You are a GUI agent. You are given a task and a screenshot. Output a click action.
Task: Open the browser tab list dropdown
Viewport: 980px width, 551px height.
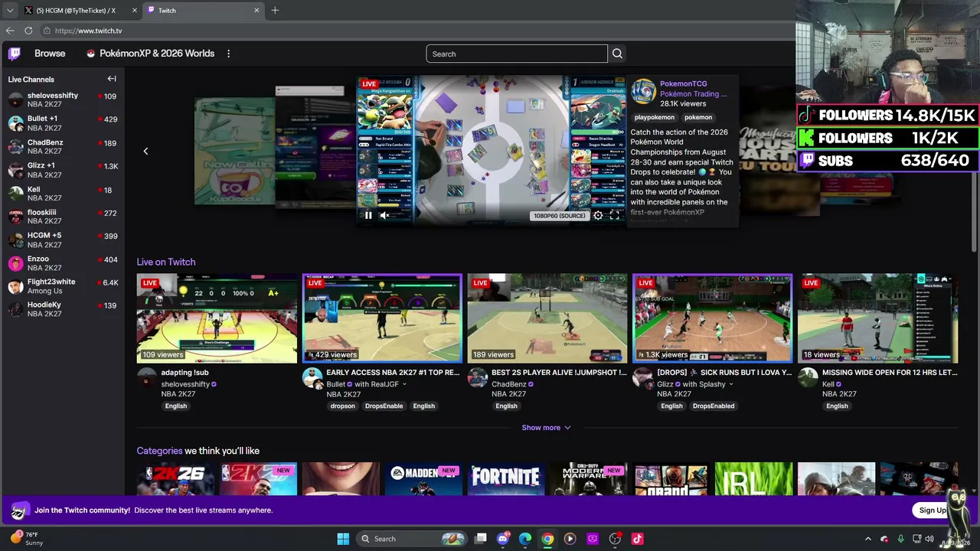pos(9,10)
